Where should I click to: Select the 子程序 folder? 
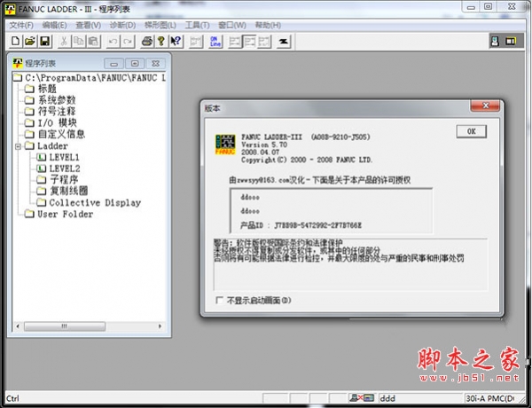(64, 179)
